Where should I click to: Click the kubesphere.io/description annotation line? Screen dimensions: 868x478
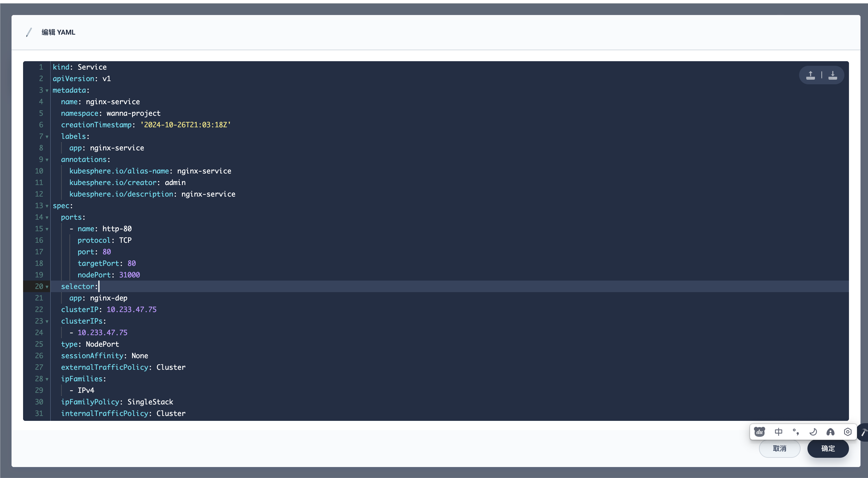(x=152, y=194)
